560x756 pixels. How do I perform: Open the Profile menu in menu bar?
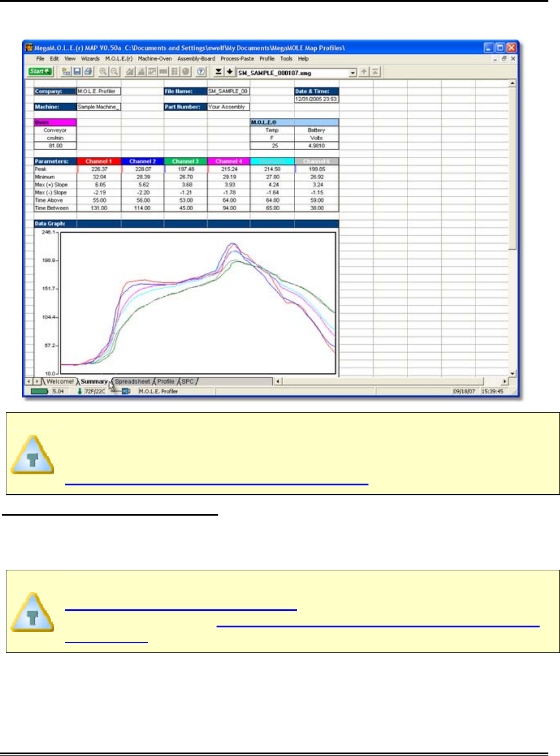267,59
